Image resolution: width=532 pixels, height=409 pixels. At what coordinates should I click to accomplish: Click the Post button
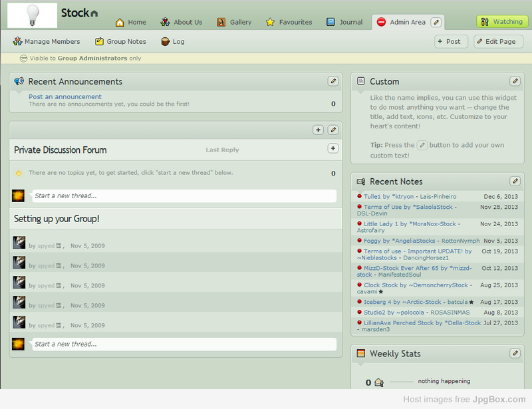[448, 41]
